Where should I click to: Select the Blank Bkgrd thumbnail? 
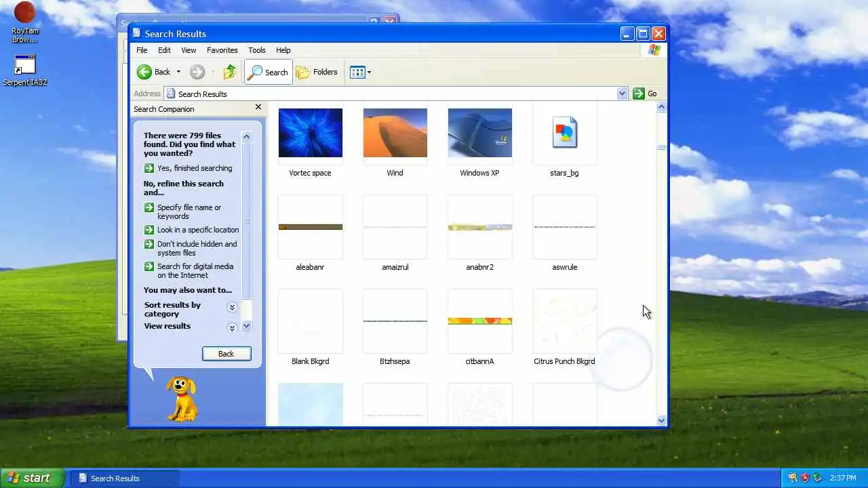point(311,321)
